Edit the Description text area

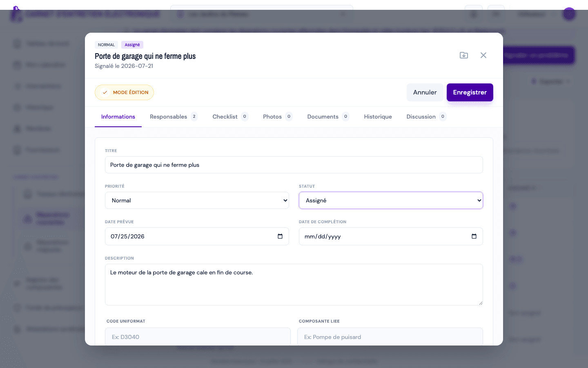click(x=294, y=285)
